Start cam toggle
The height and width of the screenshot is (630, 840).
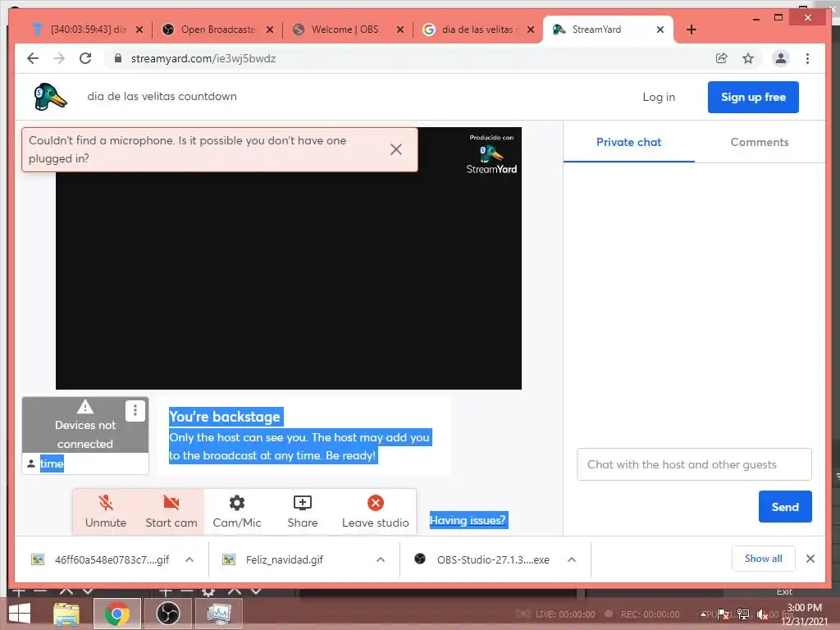point(171,512)
